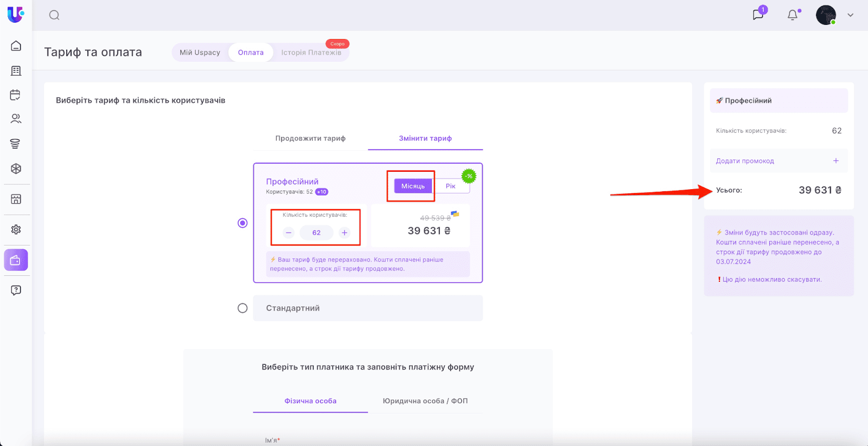Open the chat messages icon
Image resolution: width=868 pixels, height=446 pixels.
[758, 15]
